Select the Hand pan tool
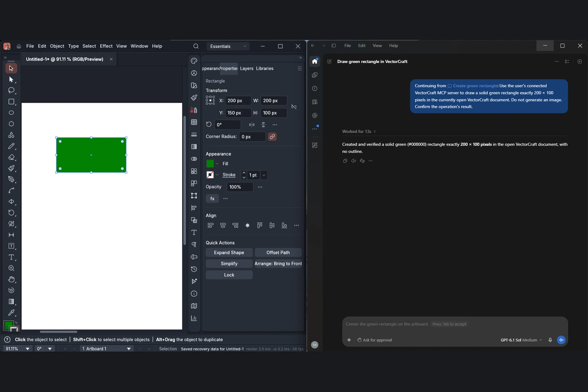The image size is (588, 392). (11, 279)
